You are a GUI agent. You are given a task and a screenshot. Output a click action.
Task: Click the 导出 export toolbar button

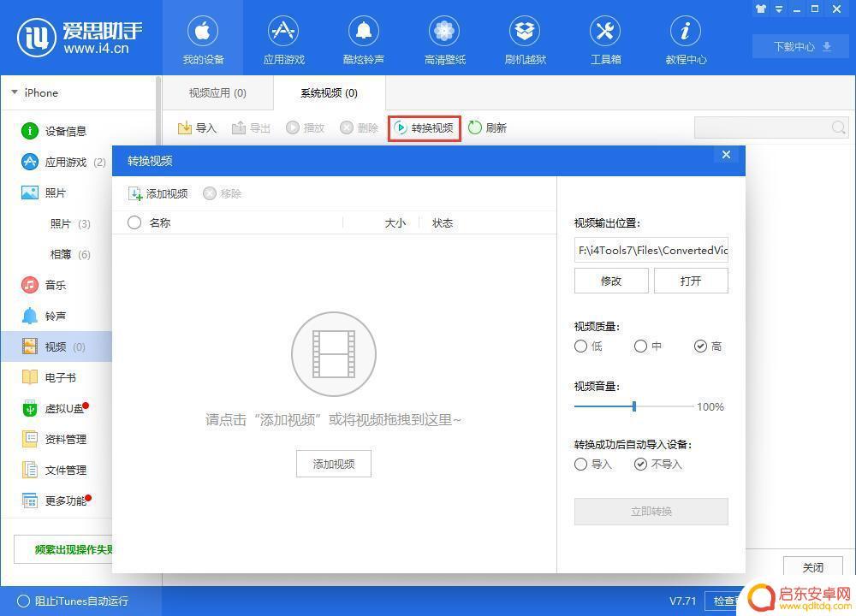(251, 127)
